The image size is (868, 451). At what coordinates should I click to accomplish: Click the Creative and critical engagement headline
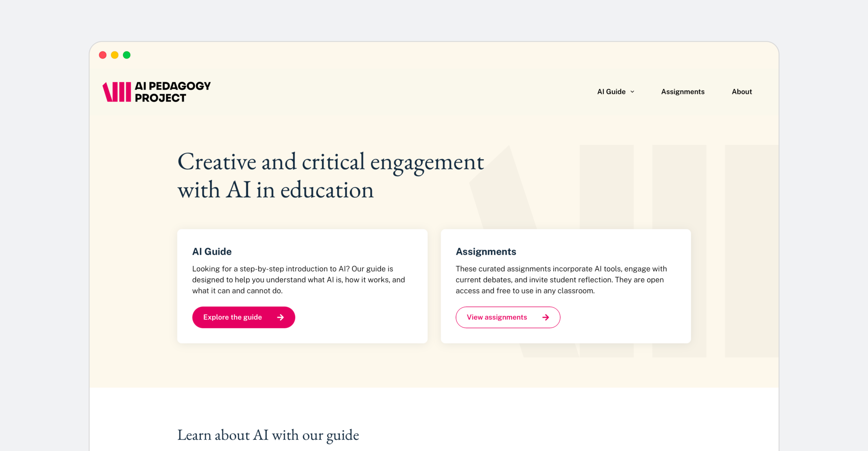(x=331, y=175)
